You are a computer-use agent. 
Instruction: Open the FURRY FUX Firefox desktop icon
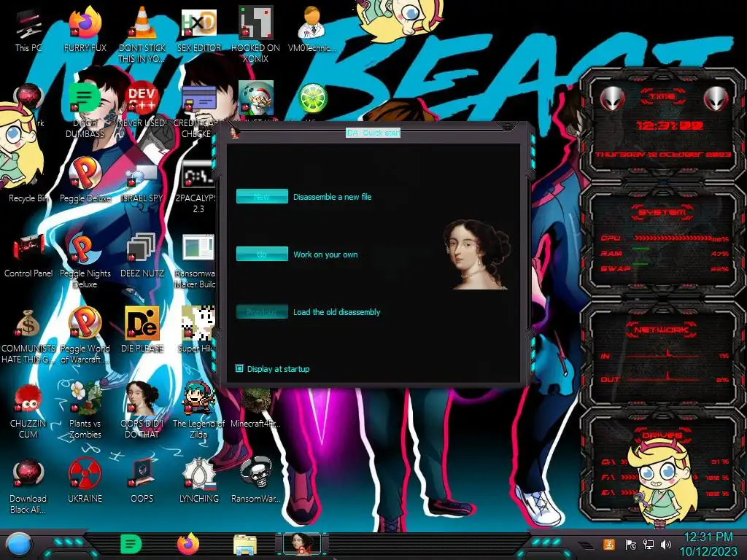85,23
